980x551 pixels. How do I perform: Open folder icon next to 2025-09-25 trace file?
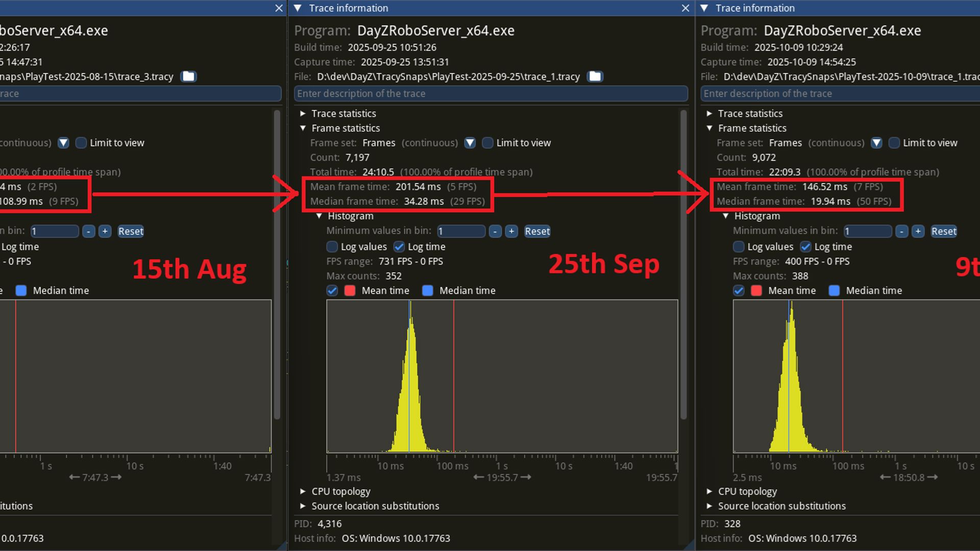tap(595, 77)
